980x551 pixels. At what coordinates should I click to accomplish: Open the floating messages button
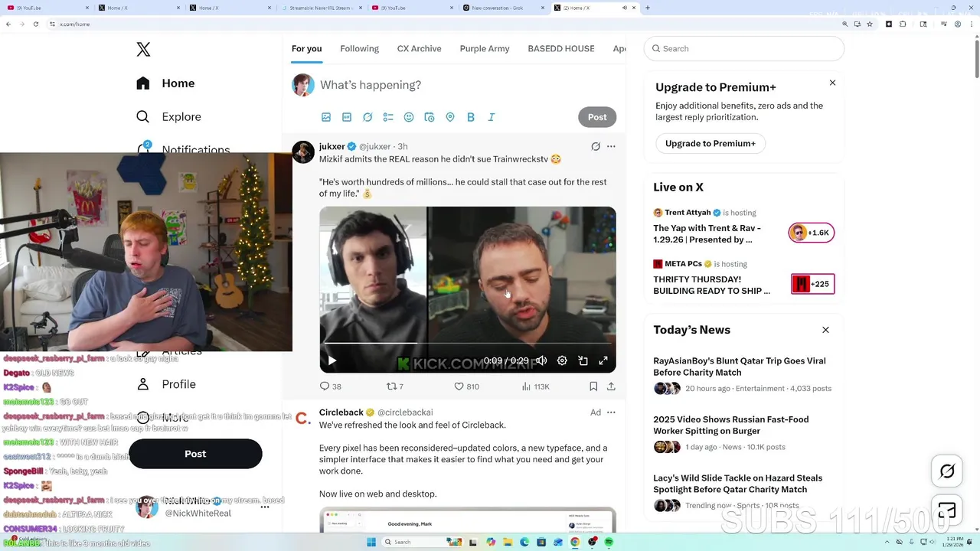pyautogui.click(x=947, y=511)
